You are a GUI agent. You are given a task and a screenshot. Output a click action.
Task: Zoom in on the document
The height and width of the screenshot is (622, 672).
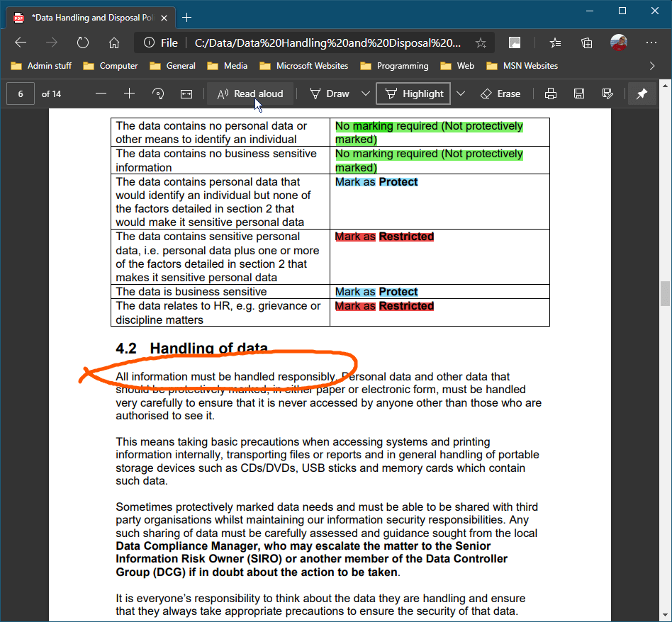(x=129, y=93)
